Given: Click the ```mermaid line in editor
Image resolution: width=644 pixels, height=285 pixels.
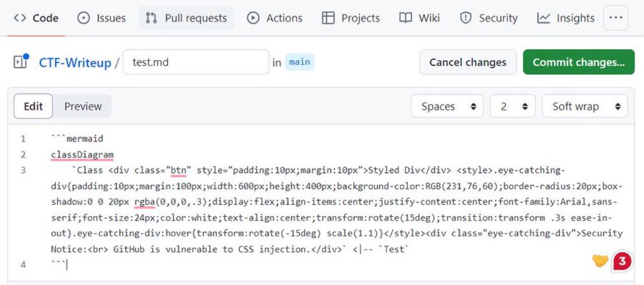Looking at the screenshot, I should tap(77, 139).
